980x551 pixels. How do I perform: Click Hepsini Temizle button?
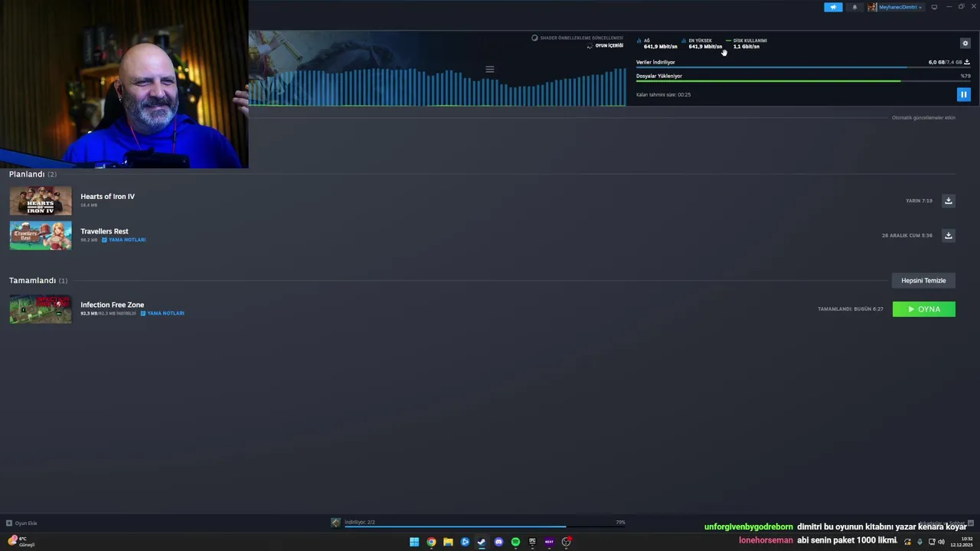pyautogui.click(x=923, y=280)
